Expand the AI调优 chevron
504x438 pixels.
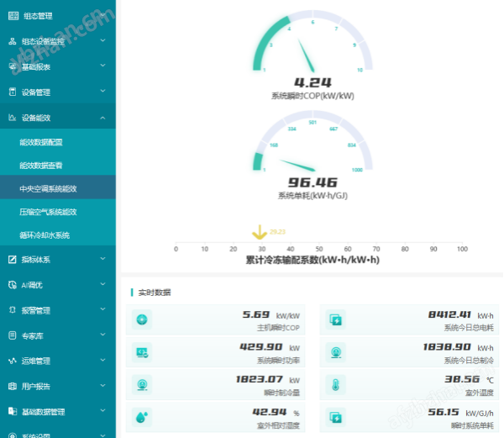pos(102,283)
